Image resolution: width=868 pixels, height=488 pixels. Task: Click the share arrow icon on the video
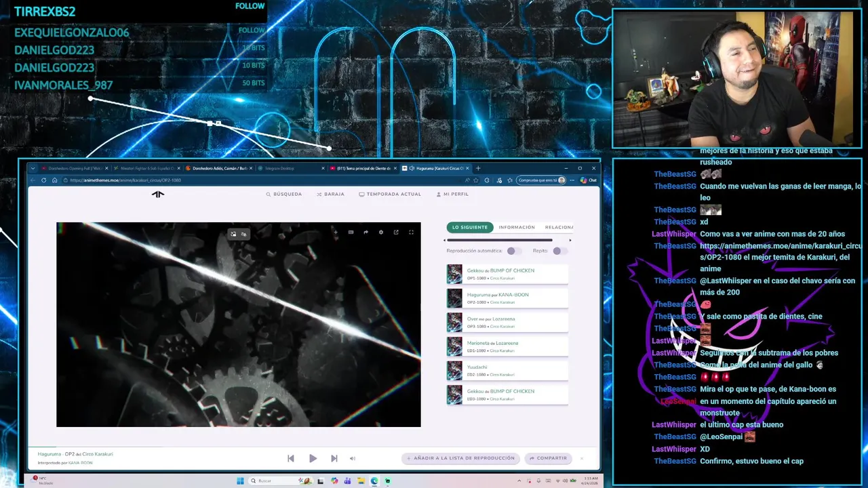366,232
